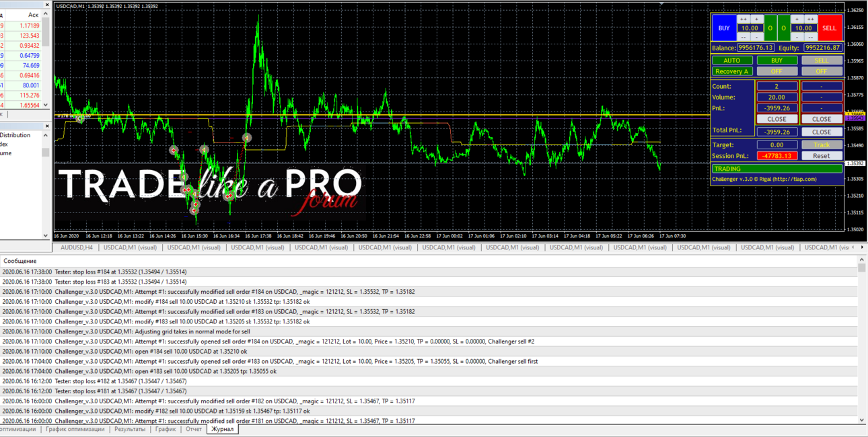This screenshot has width=868, height=437.
Task: Click Navigator scrollbar up arrow
Action: 46,135
